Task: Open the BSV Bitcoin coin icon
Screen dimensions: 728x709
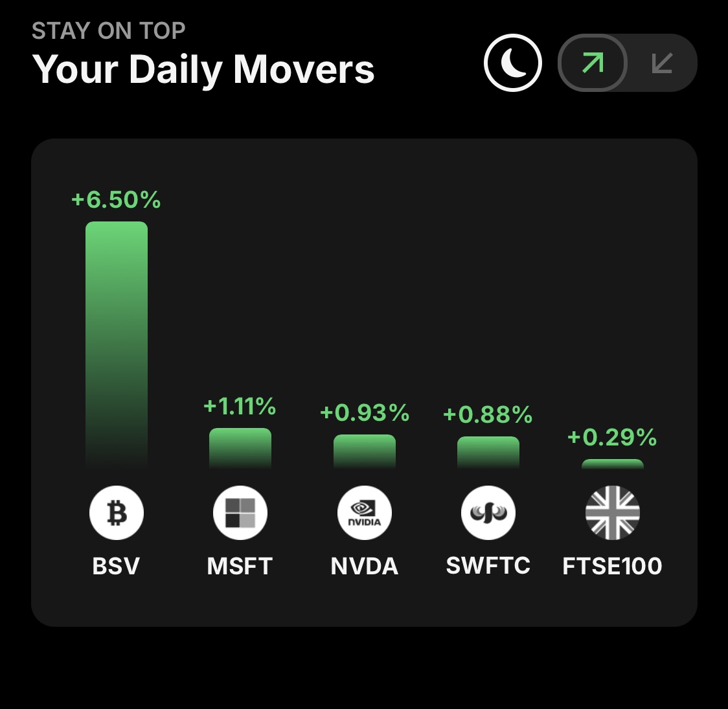Action: point(117,513)
